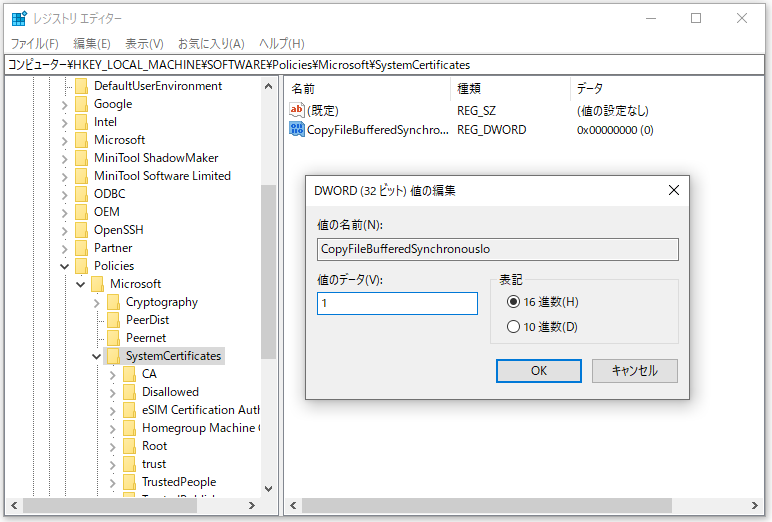This screenshot has width=772, height=522.
Task: Click the MiniTool ShadowMaker folder icon
Action: click(x=81, y=157)
